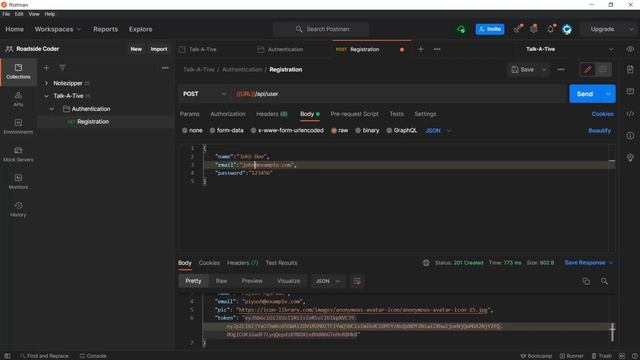Open a new request tab with the plus icon
640x360 pixels.
tap(421, 49)
